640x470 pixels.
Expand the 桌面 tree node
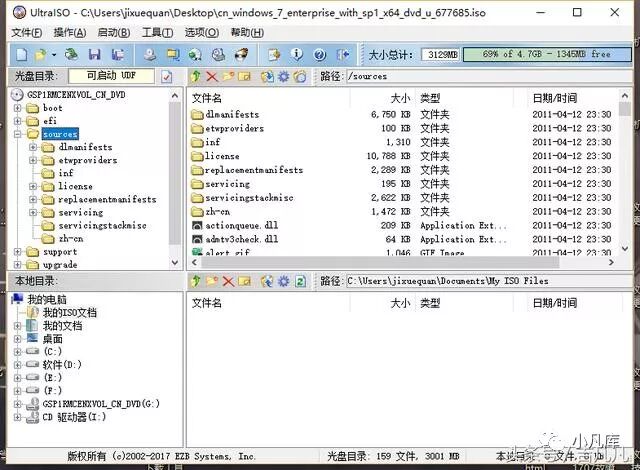point(18,339)
